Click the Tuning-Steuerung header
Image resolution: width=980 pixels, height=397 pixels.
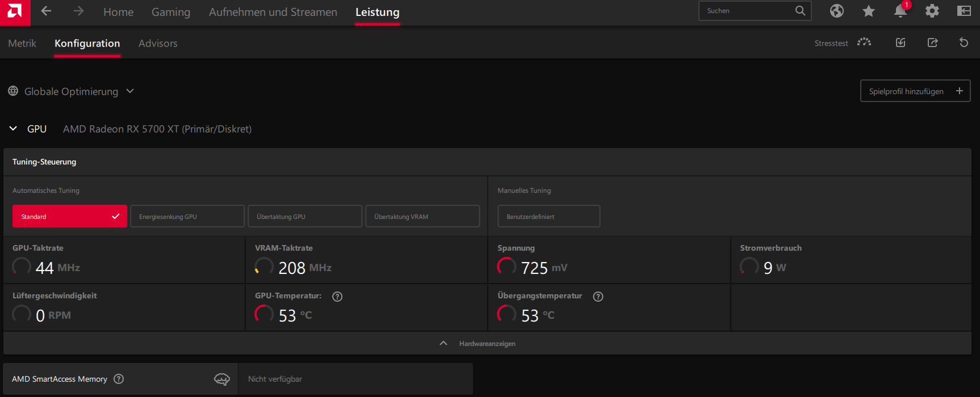pos(487,162)
